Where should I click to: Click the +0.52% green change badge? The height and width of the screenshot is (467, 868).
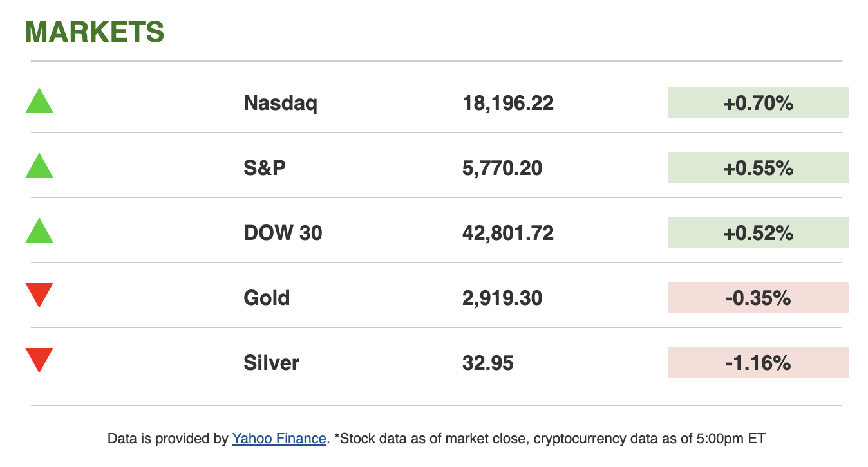[758, 233]
